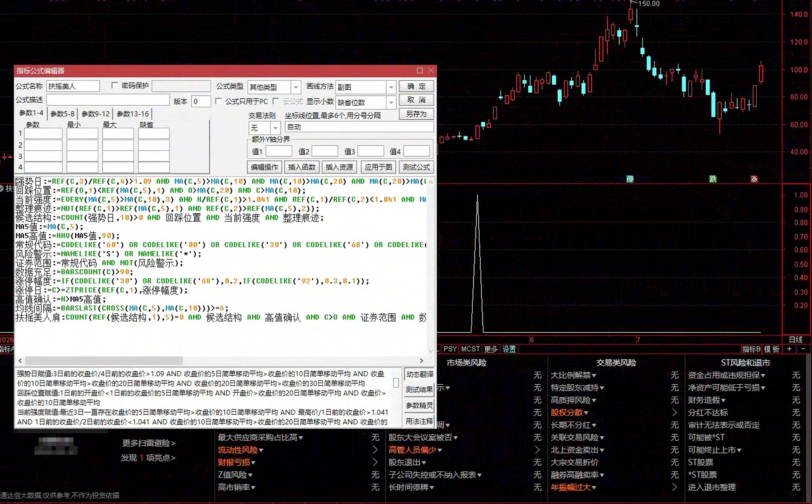
Task: Open 发现 1 项亮点 link
Action: point(148,458)
